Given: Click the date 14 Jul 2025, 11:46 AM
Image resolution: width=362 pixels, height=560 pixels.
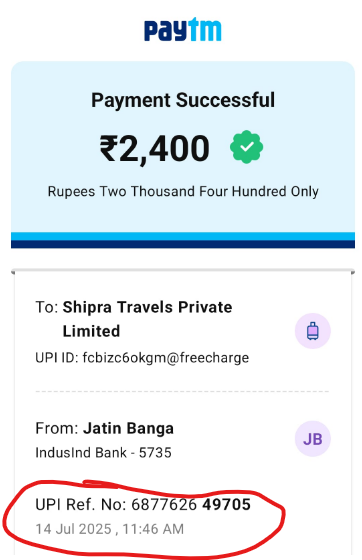Looking at the screenshot, I should tap(110, 529).
